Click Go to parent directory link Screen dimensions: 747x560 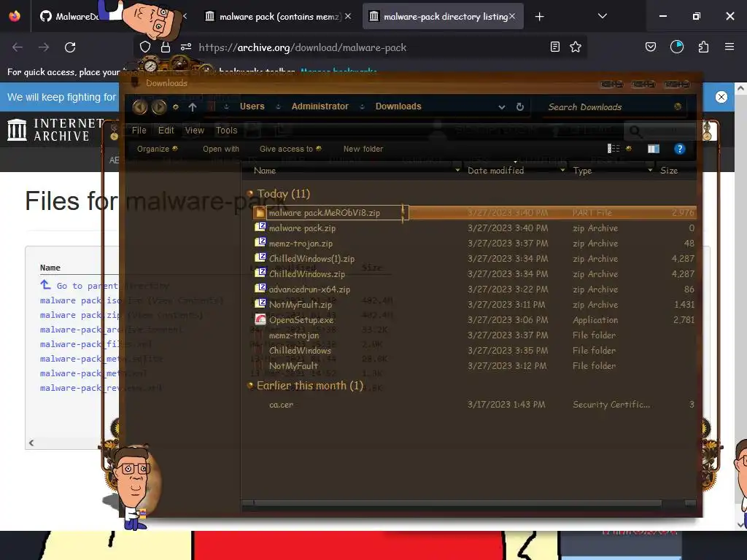(x=112, y=286)
